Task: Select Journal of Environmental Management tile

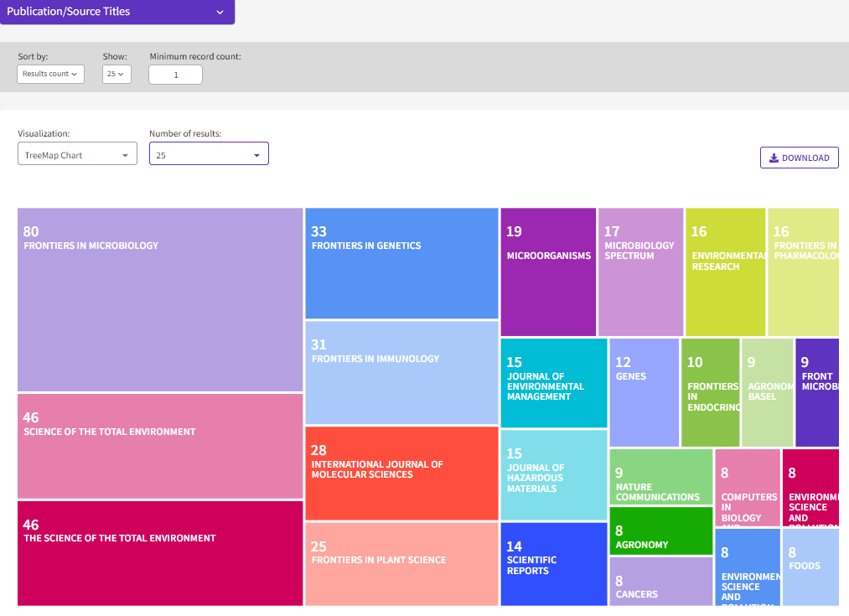Action: pos(554,383)
